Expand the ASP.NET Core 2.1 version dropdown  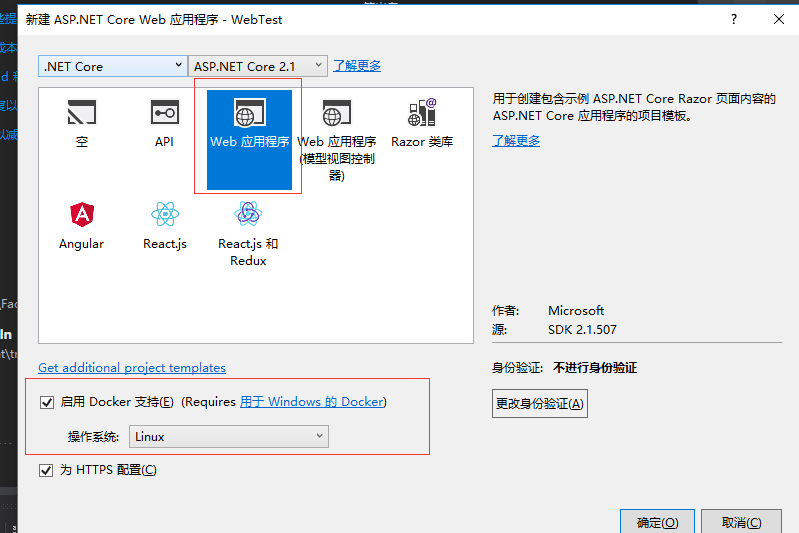pos(258,66)
